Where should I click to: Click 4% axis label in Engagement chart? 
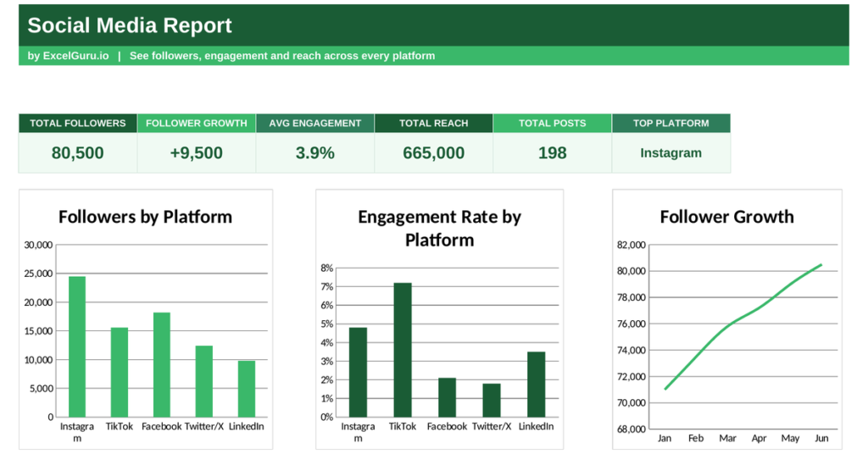(x=326, y=343)
